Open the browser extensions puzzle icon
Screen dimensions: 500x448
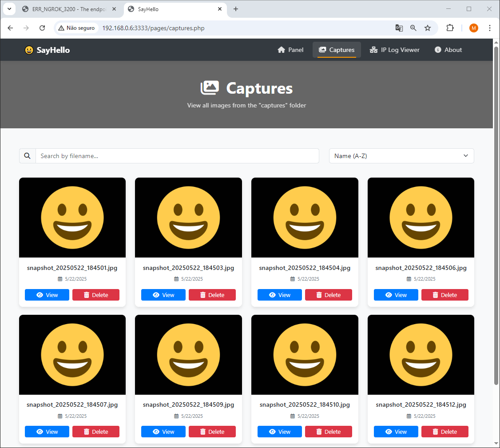coord(450,28)
